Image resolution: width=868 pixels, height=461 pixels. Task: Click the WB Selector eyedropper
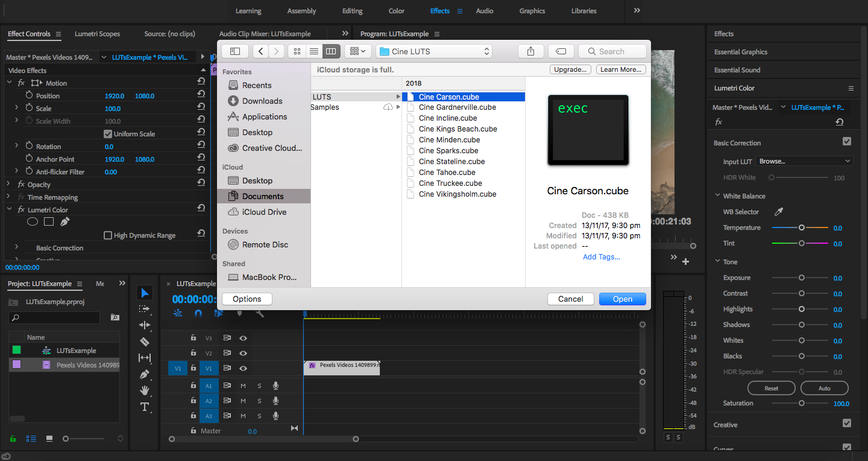[x=779, y=212]
